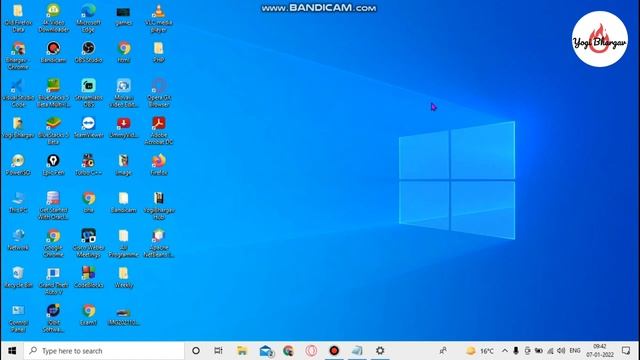Select the Epic Pen shortcut
Image resolution: width=640 pixels, height=360 pixels.
[x=53, y=165]
